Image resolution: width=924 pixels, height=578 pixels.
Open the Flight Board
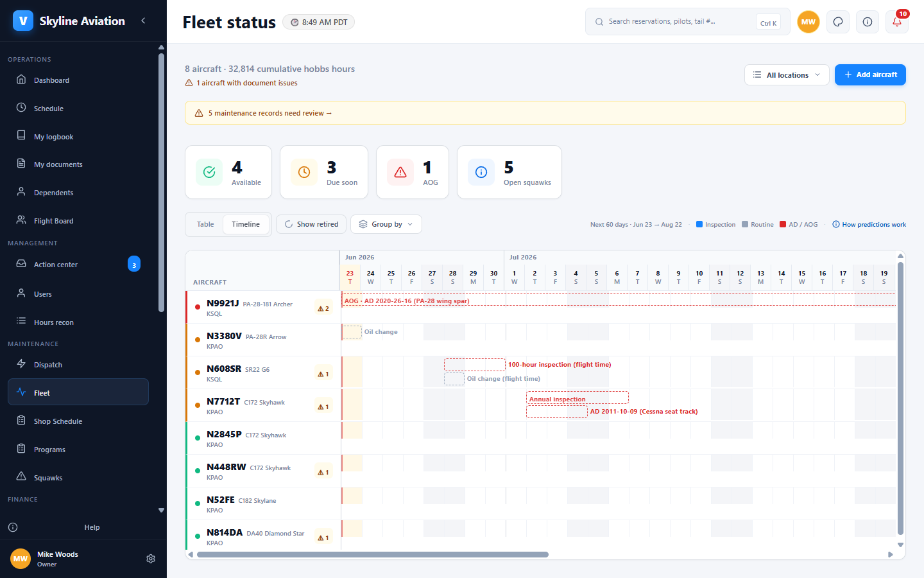click(78, 221)
